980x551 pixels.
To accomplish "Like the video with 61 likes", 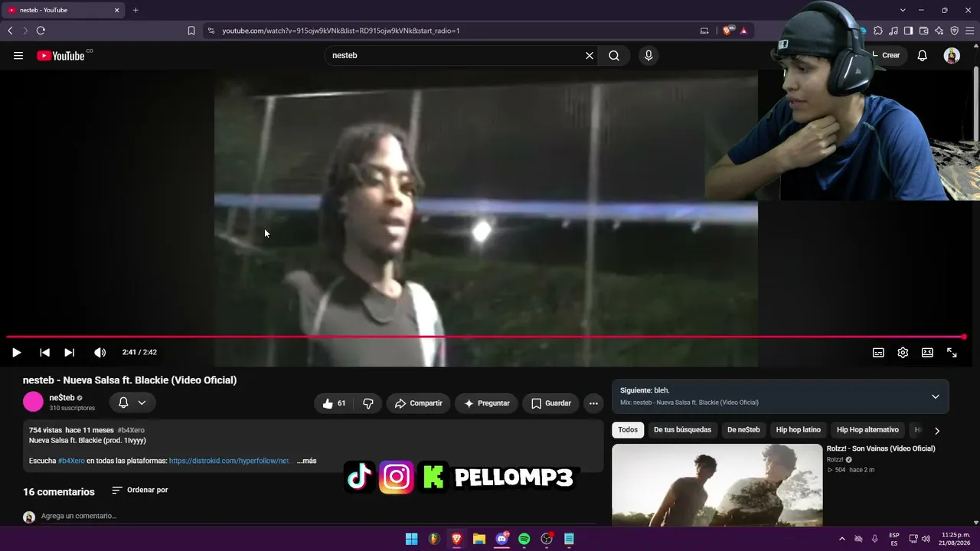I will click(x=334, y=403).
